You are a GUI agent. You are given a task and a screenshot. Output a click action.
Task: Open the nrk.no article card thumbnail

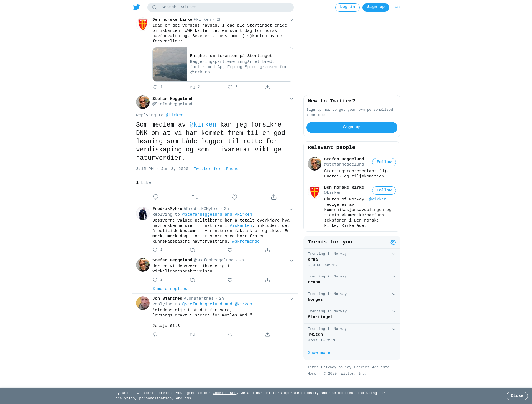tap(170, 64)
